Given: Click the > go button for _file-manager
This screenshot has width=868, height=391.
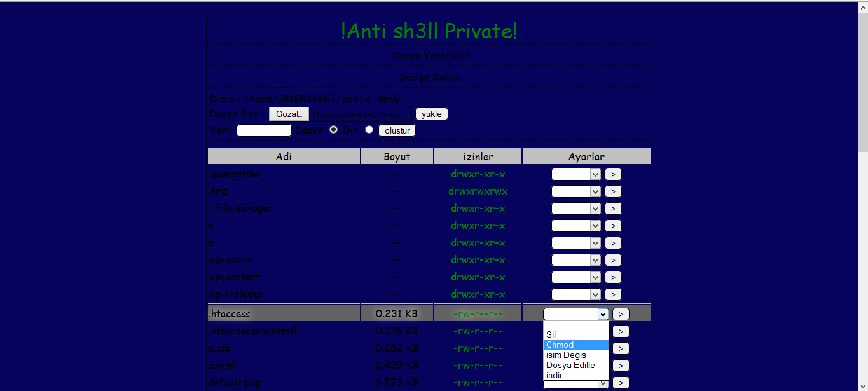Looking at the screenshot, I should [x=613, y=209].
